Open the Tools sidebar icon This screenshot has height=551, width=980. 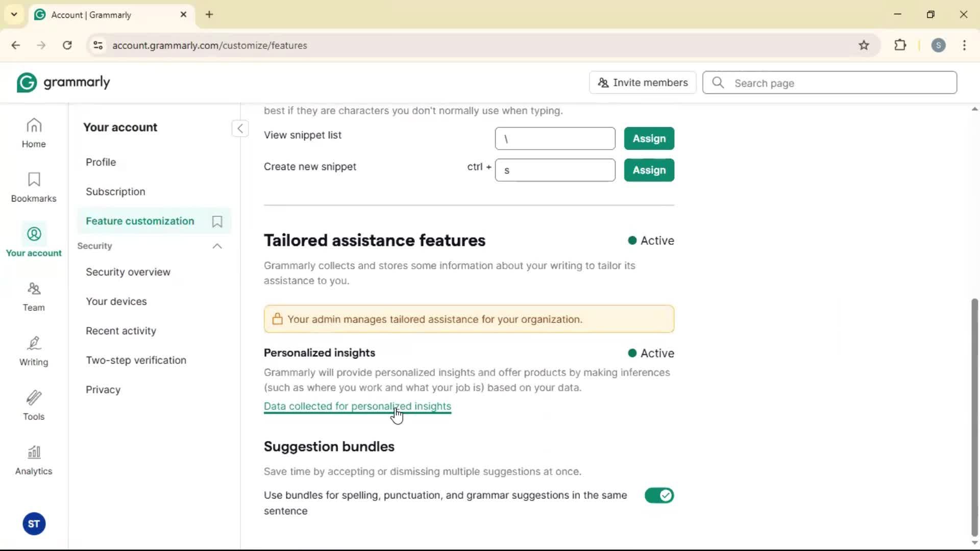click(x=34, y=406)
